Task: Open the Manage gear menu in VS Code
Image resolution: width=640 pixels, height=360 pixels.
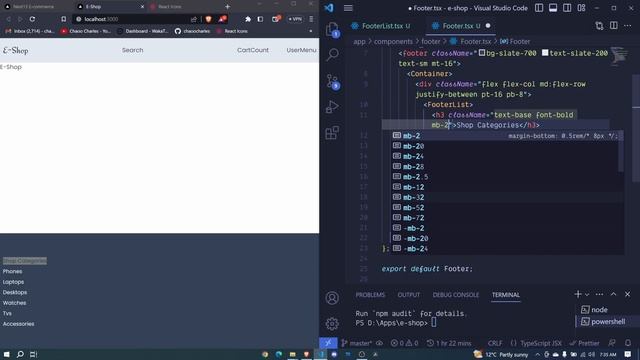Action: pos(332,324)
